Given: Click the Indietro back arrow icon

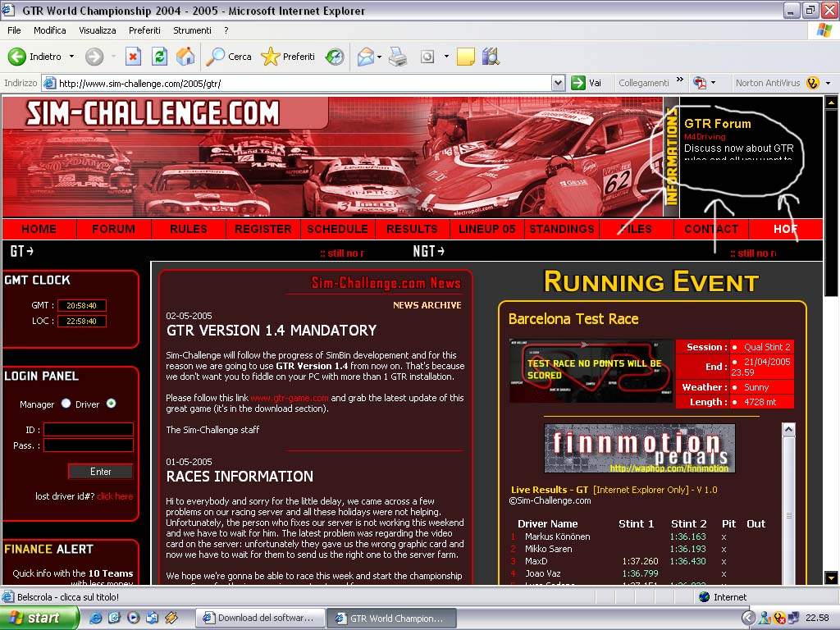Looking at the screenshot, I should tap(17, 57).
